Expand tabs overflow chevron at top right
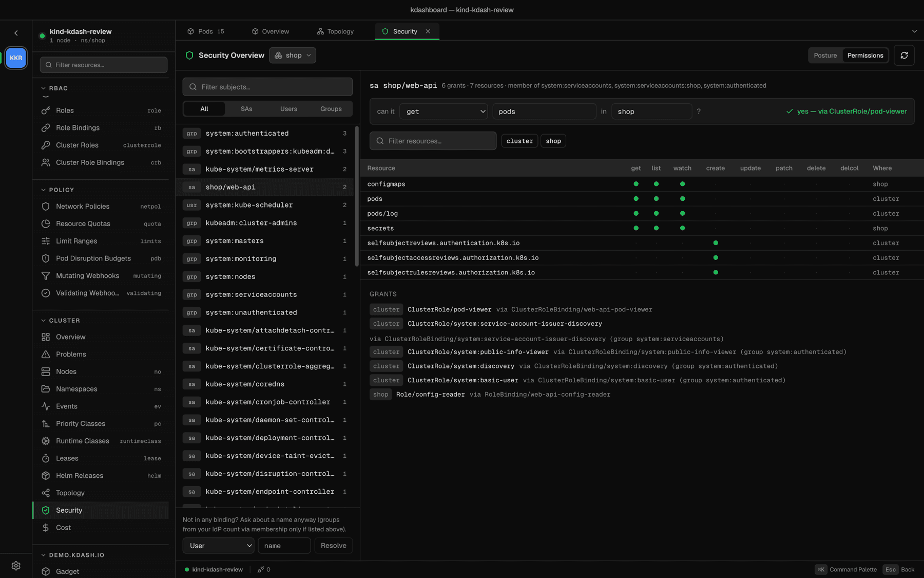Image resolution: width=924 pixels, height=578 pixels. click(x=914, y=31)
